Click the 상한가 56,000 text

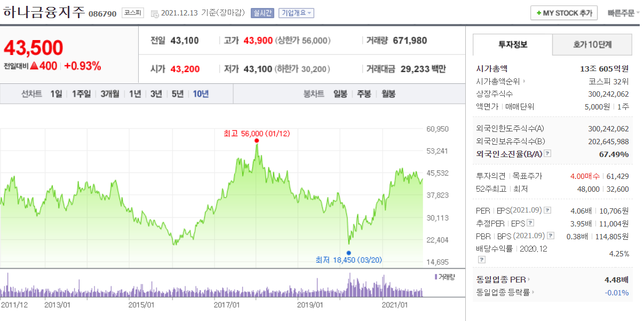(303, 41)
